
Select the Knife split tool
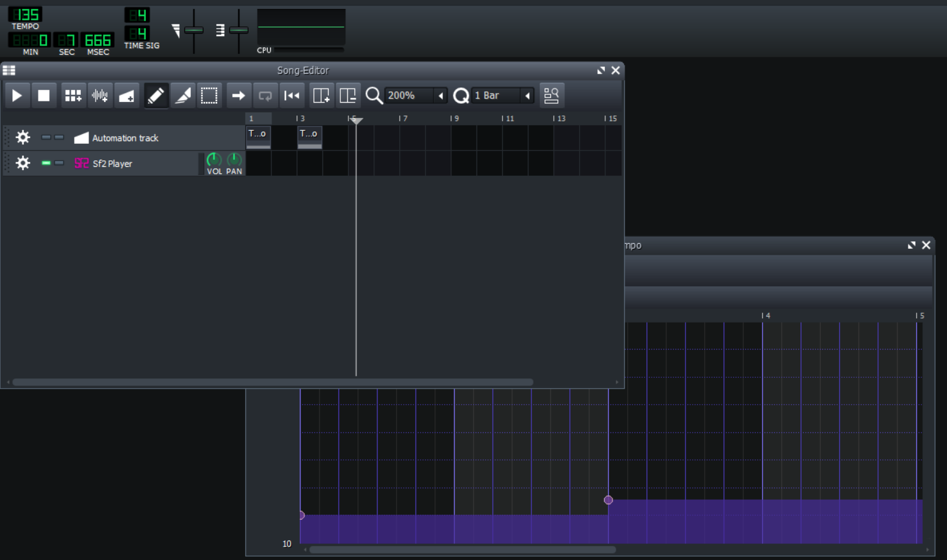tap(183, 96)
